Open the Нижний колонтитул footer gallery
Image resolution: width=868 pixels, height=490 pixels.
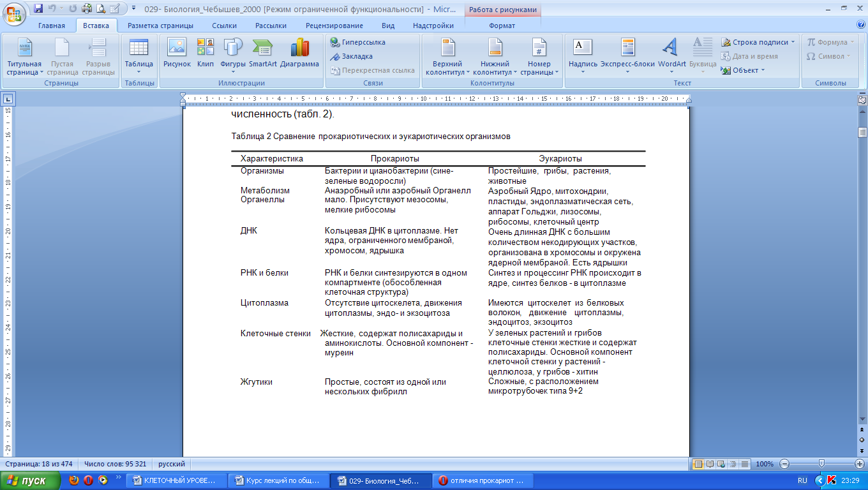495,57
